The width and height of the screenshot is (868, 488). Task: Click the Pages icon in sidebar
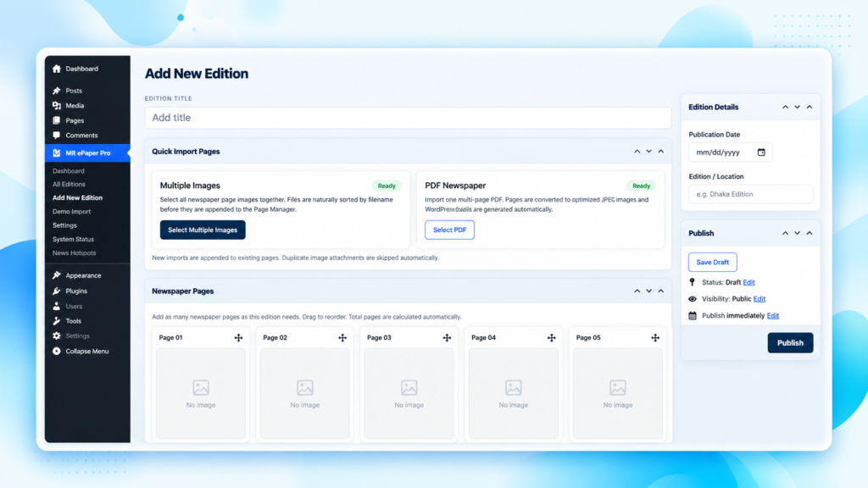click(x=57, y=120)
